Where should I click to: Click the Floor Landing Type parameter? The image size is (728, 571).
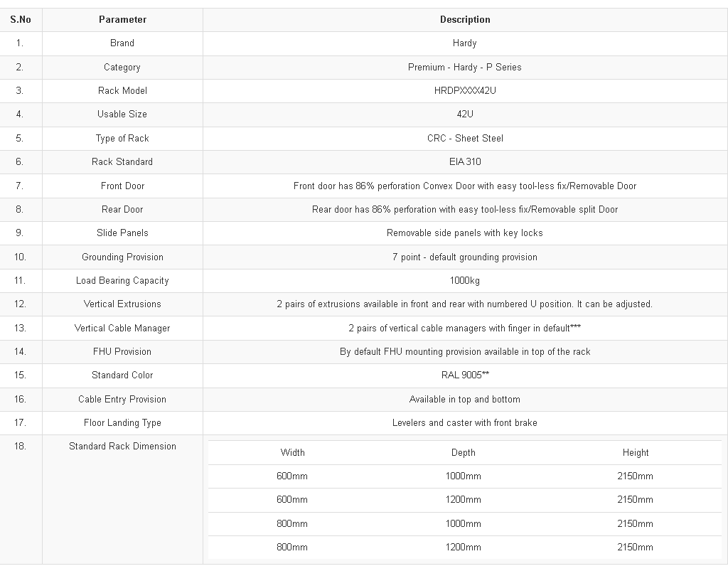click(x=122, y=423)
